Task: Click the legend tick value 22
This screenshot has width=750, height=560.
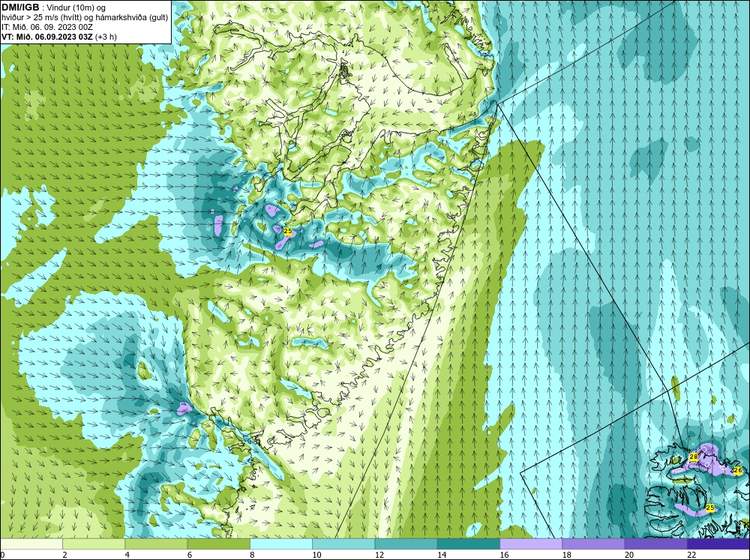Action: (691, 554)
